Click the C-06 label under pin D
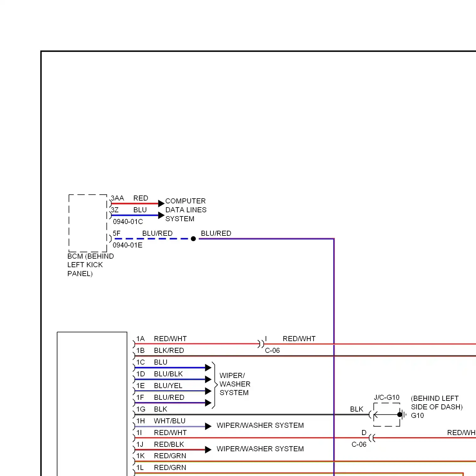 [x=359, y=445]
